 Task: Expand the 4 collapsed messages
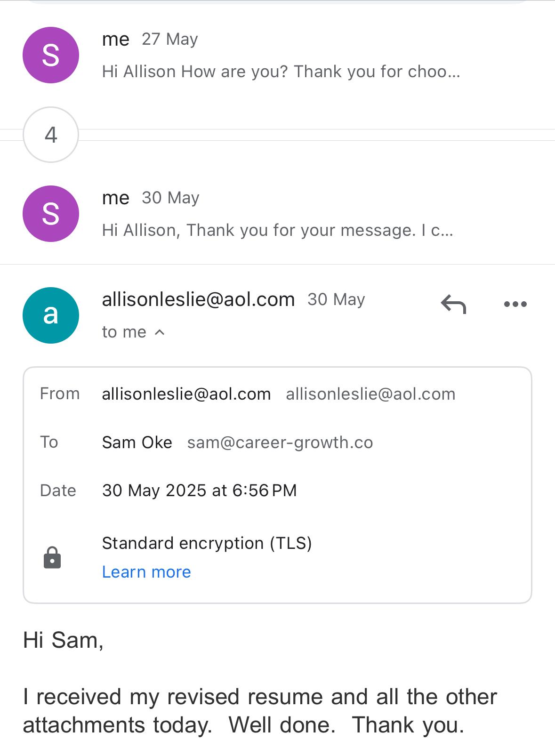pyautogui.click(x=51, y=135)
